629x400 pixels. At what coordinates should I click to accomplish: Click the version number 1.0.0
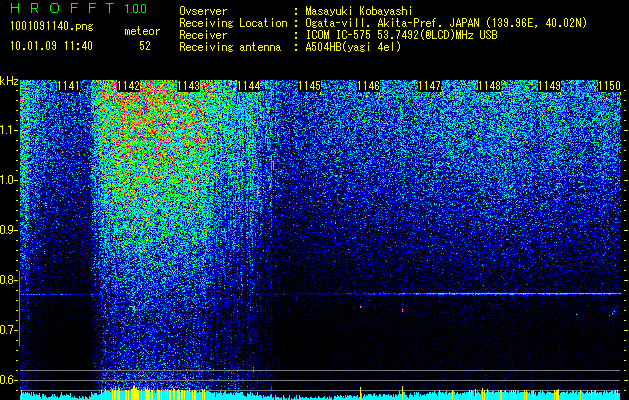[135, 8]
